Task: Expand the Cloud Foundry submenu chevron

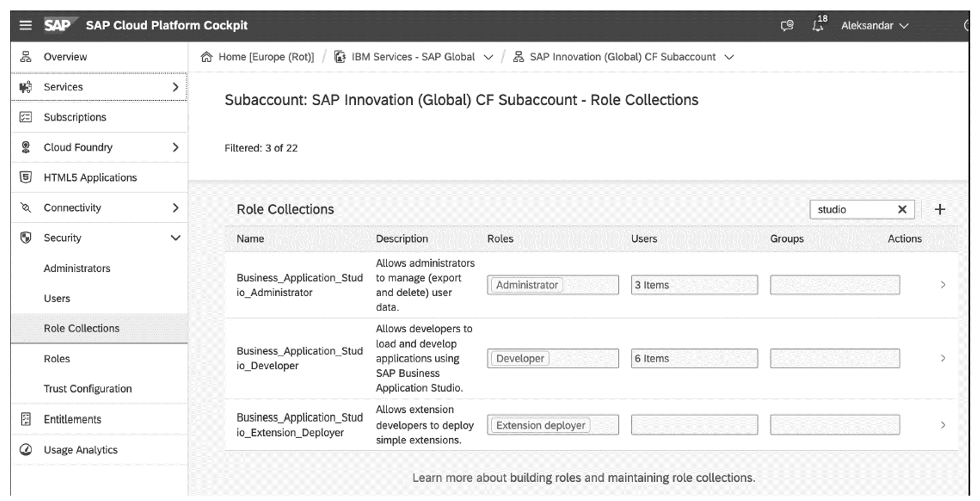Action: tap(176, 147)
